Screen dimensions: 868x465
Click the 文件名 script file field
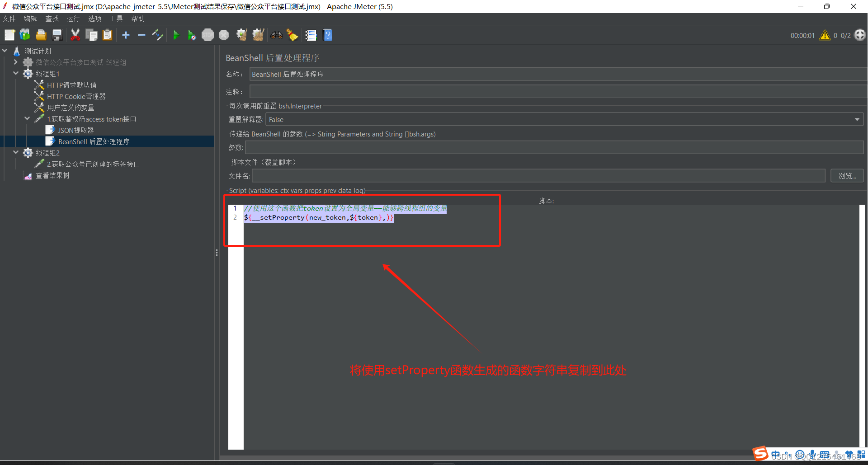tap(538, 176)
